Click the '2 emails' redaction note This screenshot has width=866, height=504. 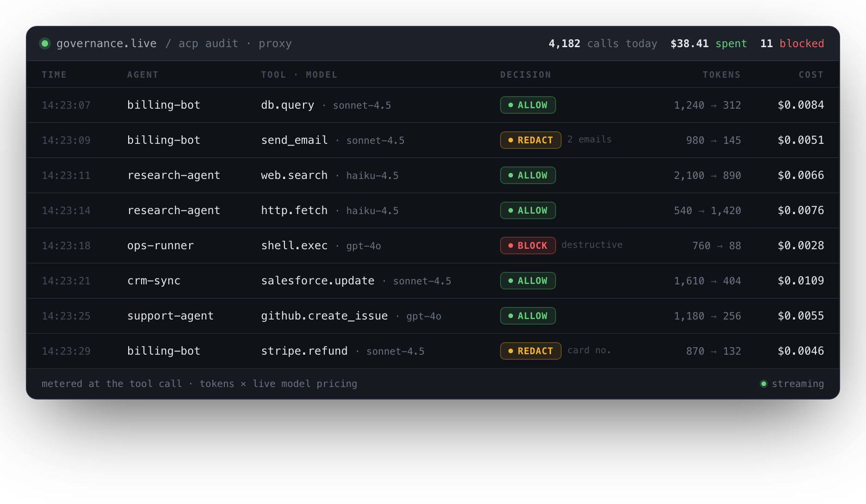[x=589, y=140]
